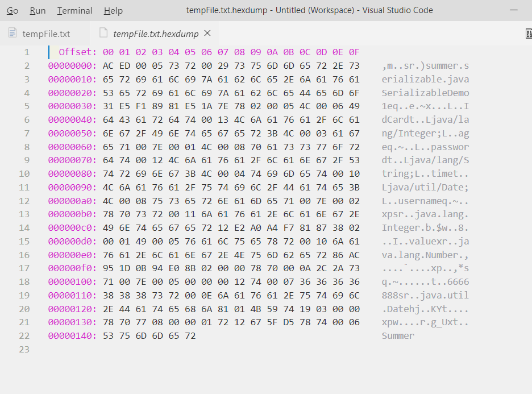Click the decoded text Ljava/util/Date;
This screenshot has height=394, width=532.
(x=425, y=187)
